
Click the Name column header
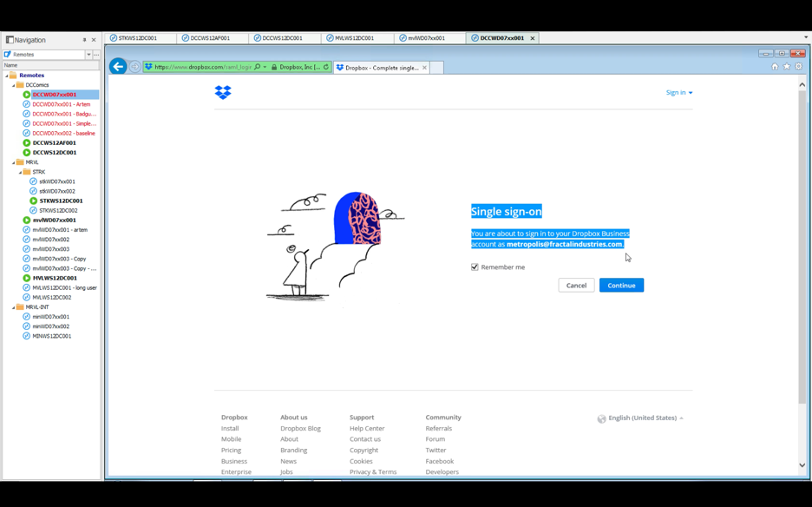coord(50,65)
